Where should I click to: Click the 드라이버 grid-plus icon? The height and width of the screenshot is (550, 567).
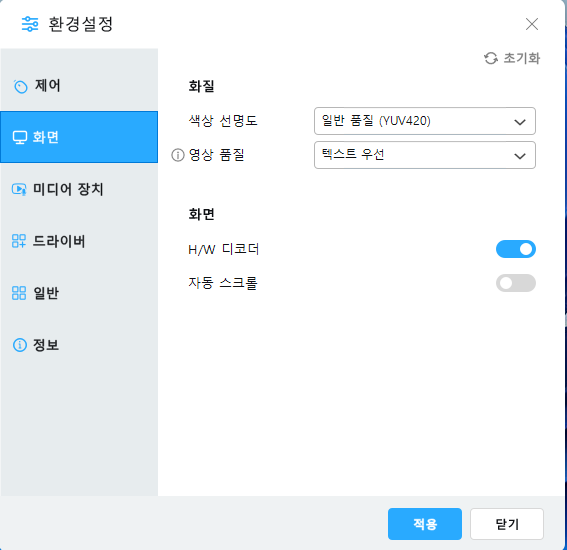[19, 241]
